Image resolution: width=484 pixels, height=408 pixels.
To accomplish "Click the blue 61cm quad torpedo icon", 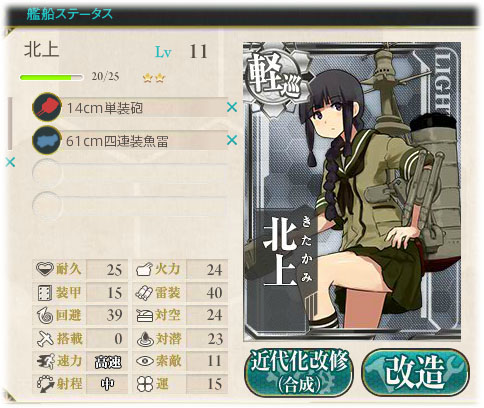I will [47, 140].
